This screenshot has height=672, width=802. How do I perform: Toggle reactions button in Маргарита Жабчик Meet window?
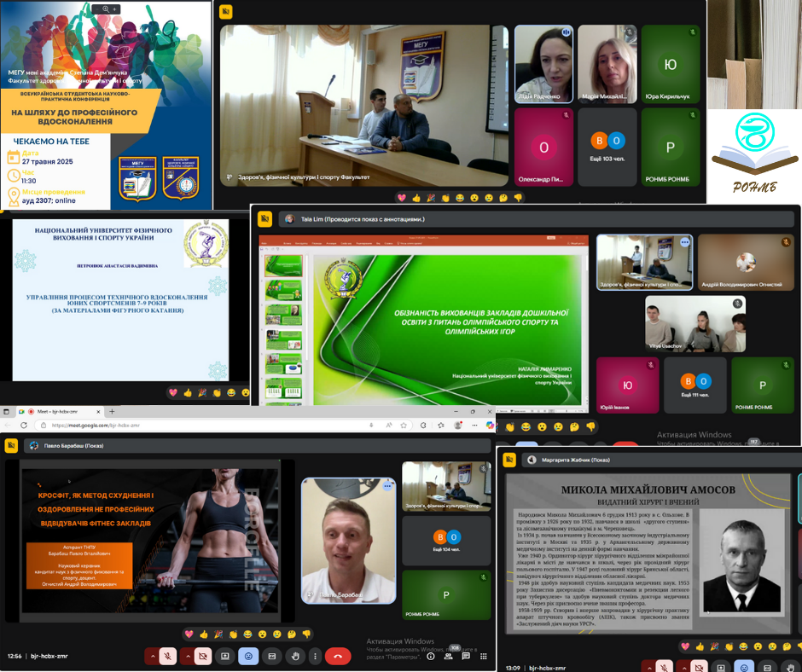[744, 668]
